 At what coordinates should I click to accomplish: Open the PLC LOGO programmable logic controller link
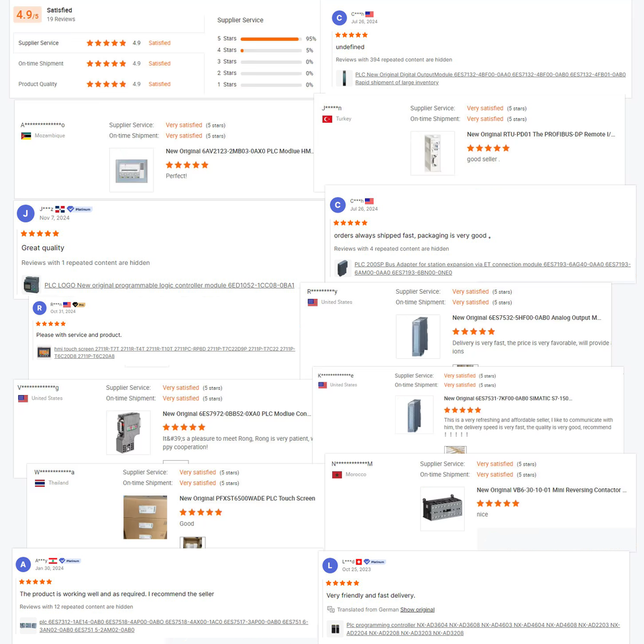coord(169,285)
